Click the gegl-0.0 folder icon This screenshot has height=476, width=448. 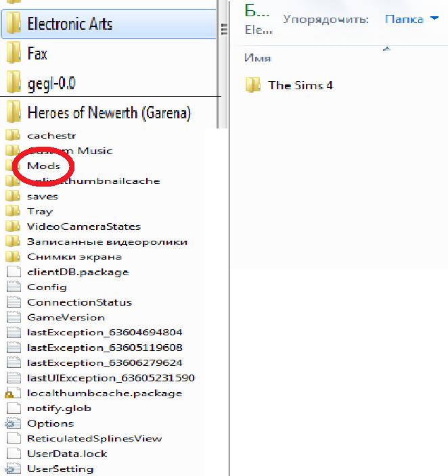tap(14, 82)
